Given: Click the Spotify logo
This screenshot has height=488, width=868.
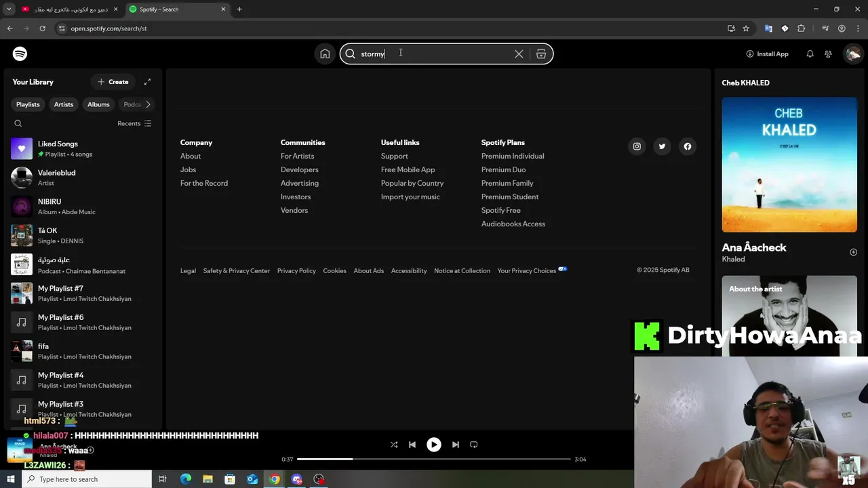Looking at the screenshot, I should click(20, 54).
